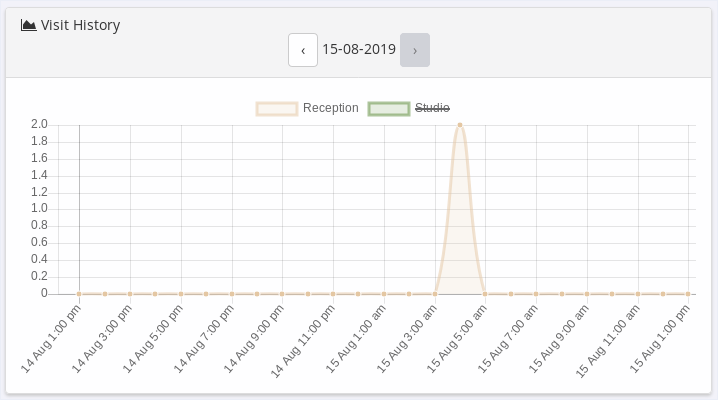Click the struck-through Studio legend label

coord(432,108)
